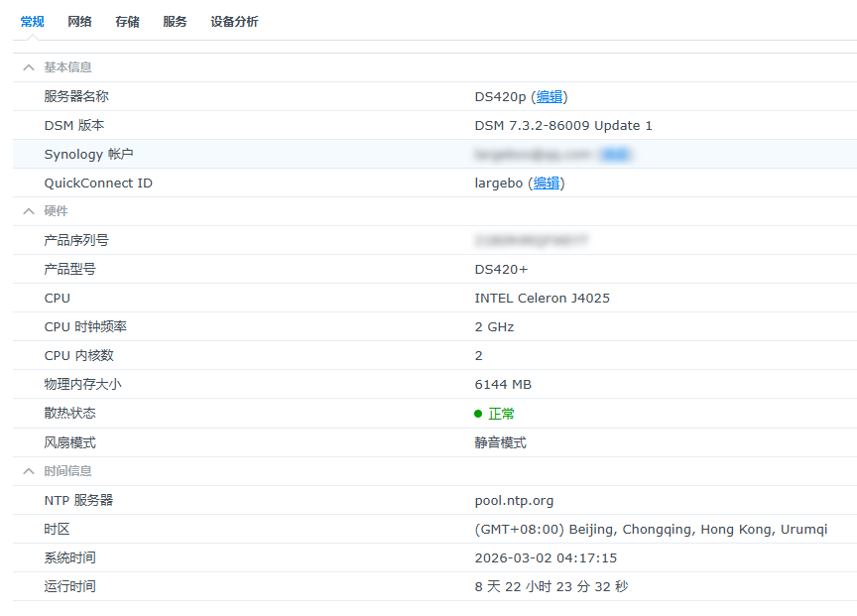
Task: Click the 服务器名称 label
Action: click(x=76, y=97)
